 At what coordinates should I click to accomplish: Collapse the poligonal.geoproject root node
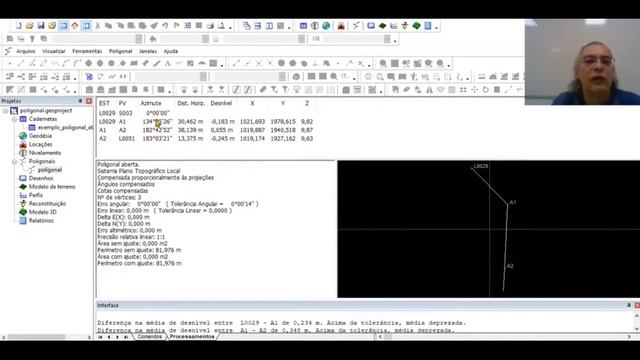pos(5,111)
